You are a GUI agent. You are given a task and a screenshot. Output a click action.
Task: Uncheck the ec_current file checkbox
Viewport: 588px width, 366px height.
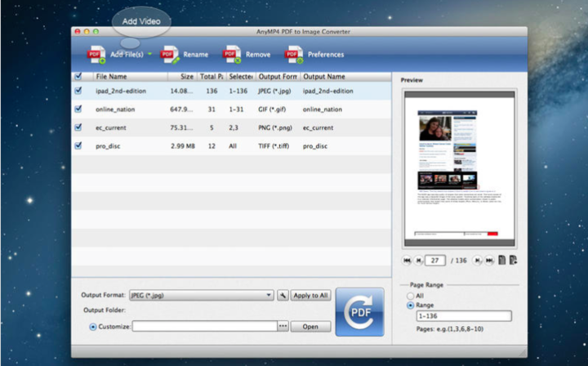pyautogui.click(x=78, y=127)
